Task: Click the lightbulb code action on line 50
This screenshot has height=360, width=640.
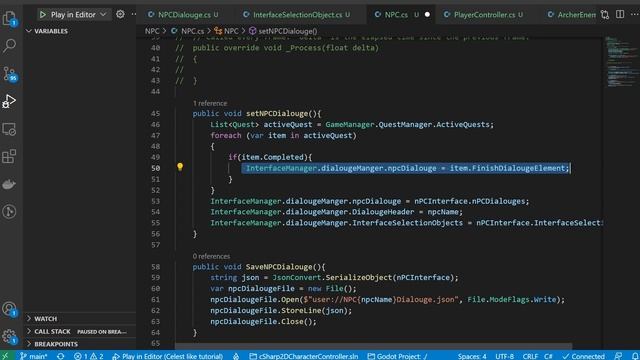Action: coord(180,167)
